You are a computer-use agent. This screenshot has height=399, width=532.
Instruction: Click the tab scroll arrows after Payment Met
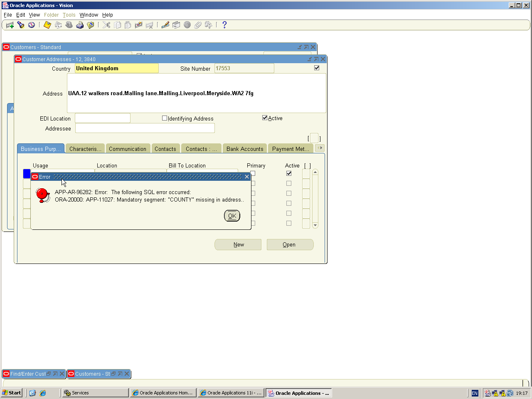(x=320, y=148)
